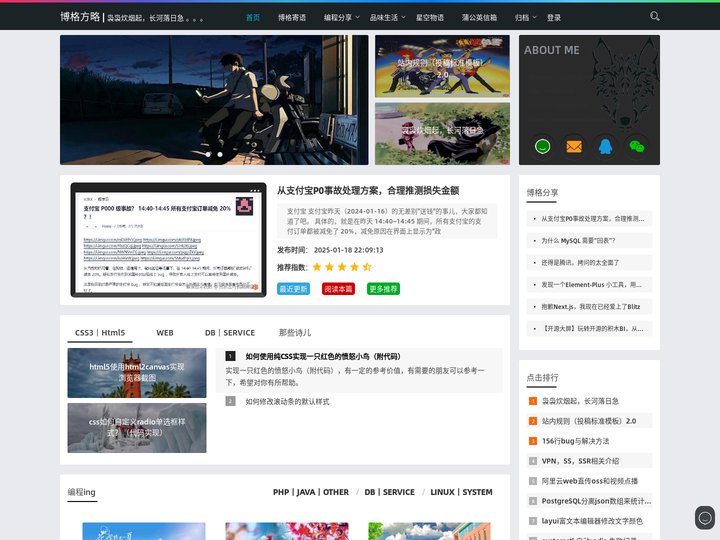Open the large anime motorcycle banner image
The width and height of the screenshot is (720, 540).
pos(214,100)
